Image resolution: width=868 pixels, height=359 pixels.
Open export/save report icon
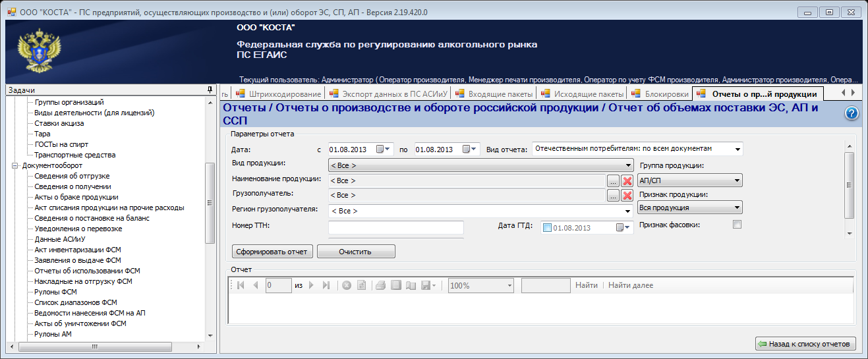[x=428, y=285]
